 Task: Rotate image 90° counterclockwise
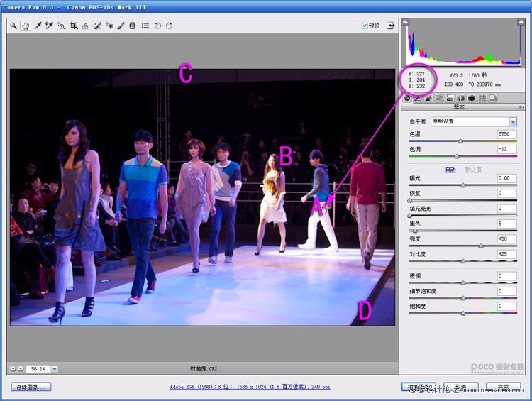[x=157, y=26]
